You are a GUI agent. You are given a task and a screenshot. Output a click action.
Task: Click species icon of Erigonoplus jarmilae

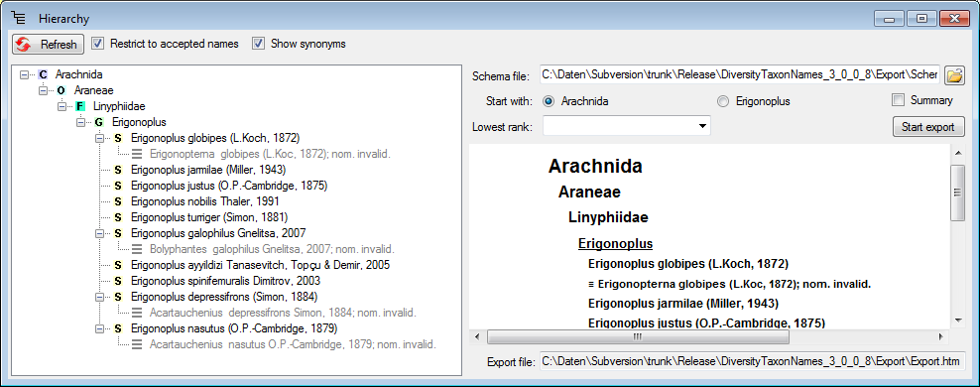pos(118,170)
